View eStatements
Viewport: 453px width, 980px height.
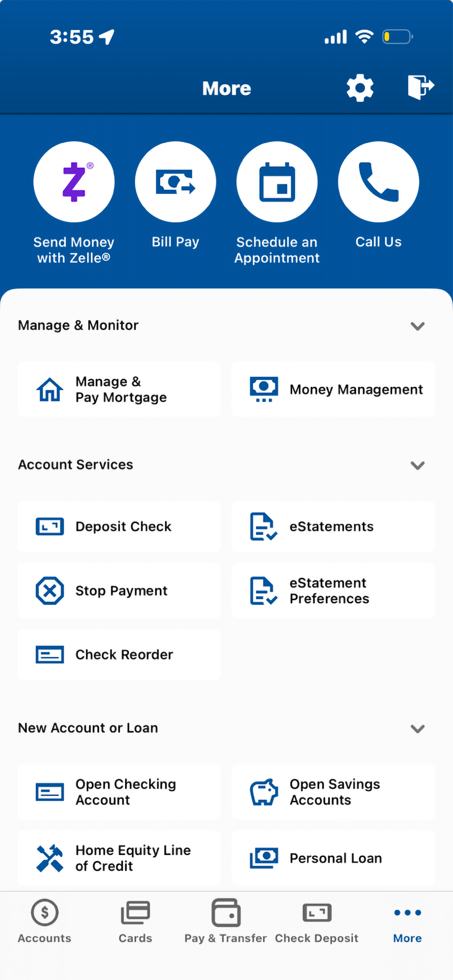point(333,527)
